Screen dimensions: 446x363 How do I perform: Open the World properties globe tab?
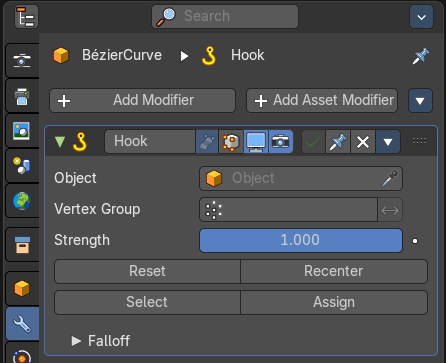tap(22, 201)
